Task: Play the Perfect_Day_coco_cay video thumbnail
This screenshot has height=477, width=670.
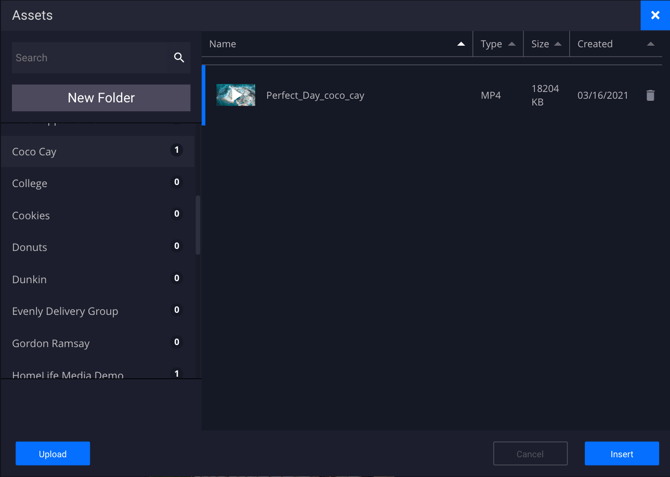Action: pyautogui.click(x=235, y=95)
